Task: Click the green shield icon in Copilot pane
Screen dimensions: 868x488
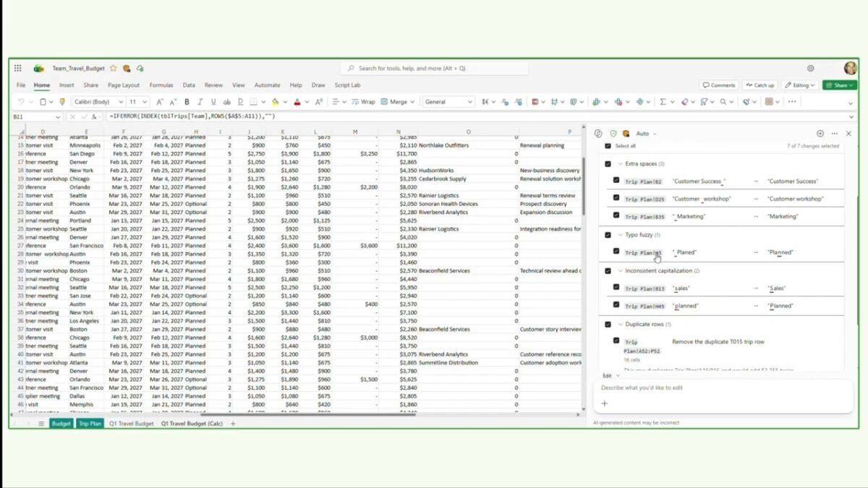Action: (x=613, y=134)
